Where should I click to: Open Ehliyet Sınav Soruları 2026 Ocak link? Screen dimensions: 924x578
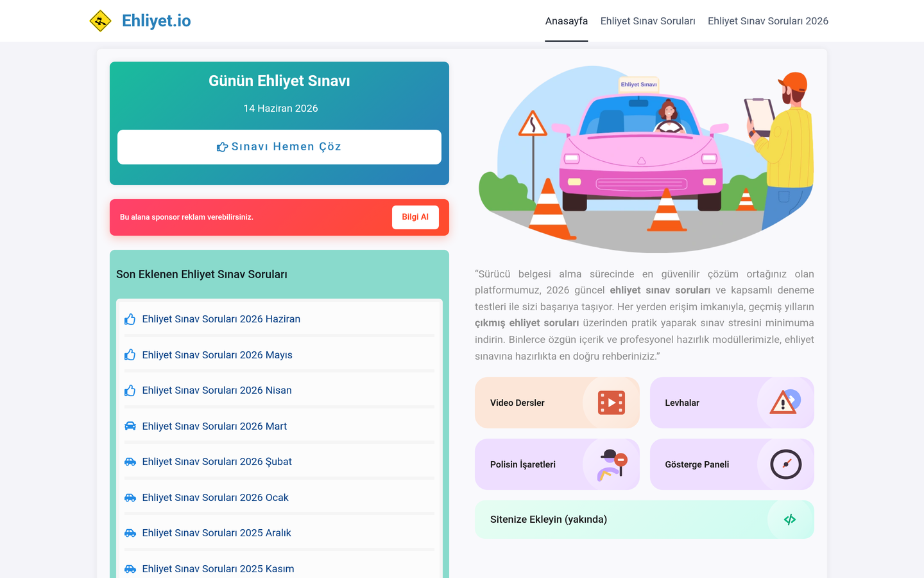point(216,498)
